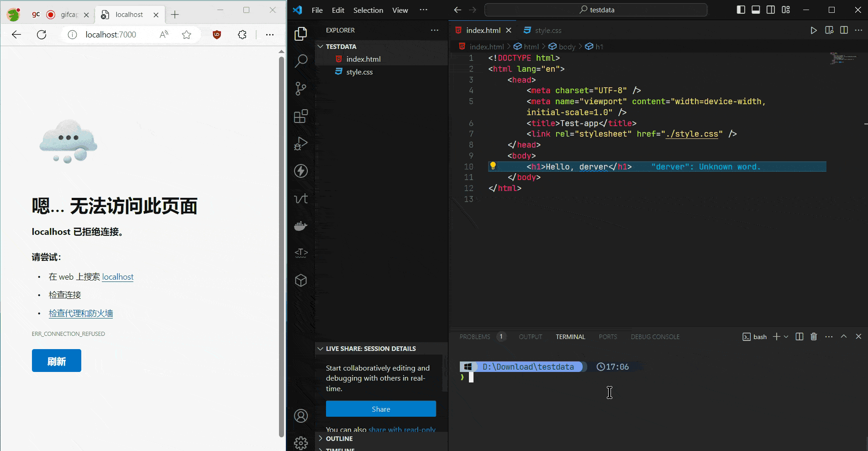Image resolution: width=868 pixels, height=451 pixels.
Task: Open the Explorer view in activity bar
Action: 301,33
